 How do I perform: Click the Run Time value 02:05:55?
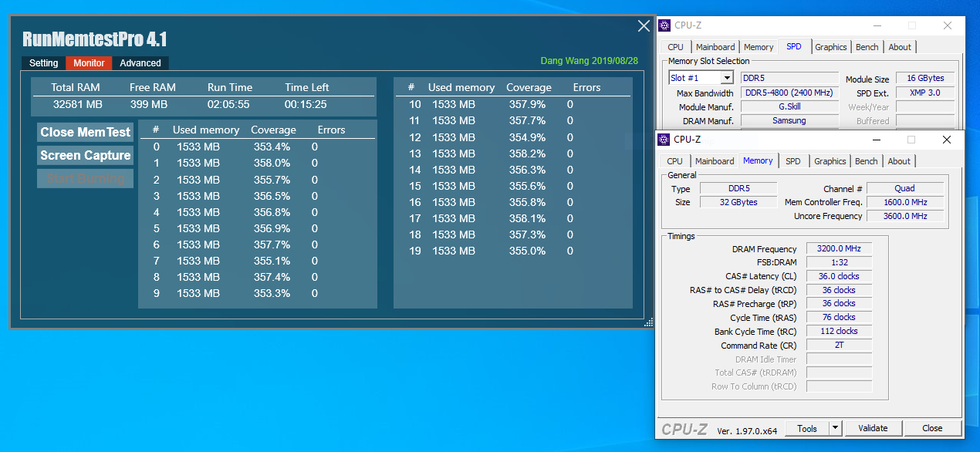(228, 104)
